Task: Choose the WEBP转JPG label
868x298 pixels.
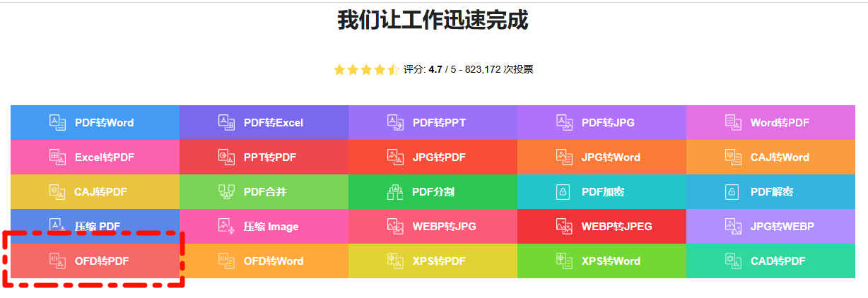Action: pyautogui.click(x=445, y=226)
